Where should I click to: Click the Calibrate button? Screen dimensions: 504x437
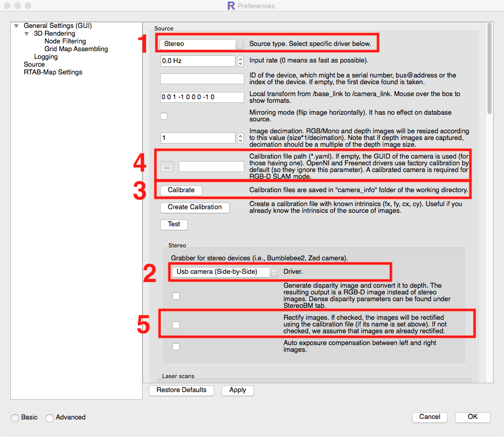pos(181,190)
